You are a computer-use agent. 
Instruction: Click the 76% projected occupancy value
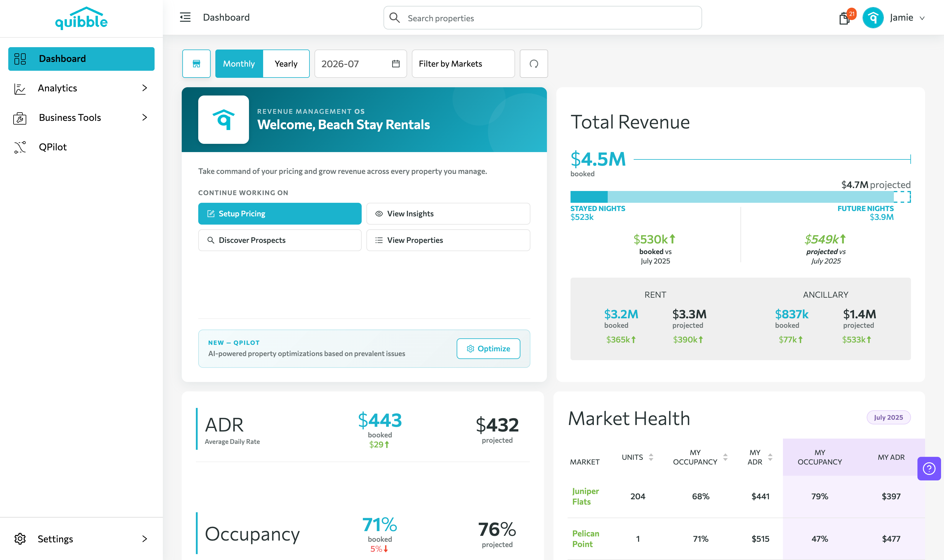coord(497,529)
